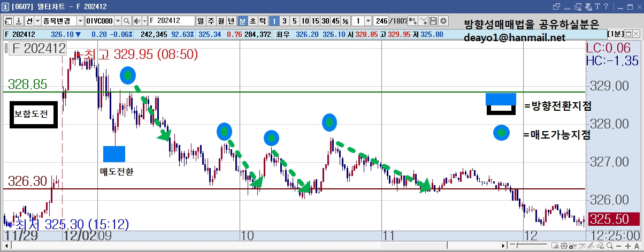Select second period 초
The image size is (644, 252).
pos(252,21)
